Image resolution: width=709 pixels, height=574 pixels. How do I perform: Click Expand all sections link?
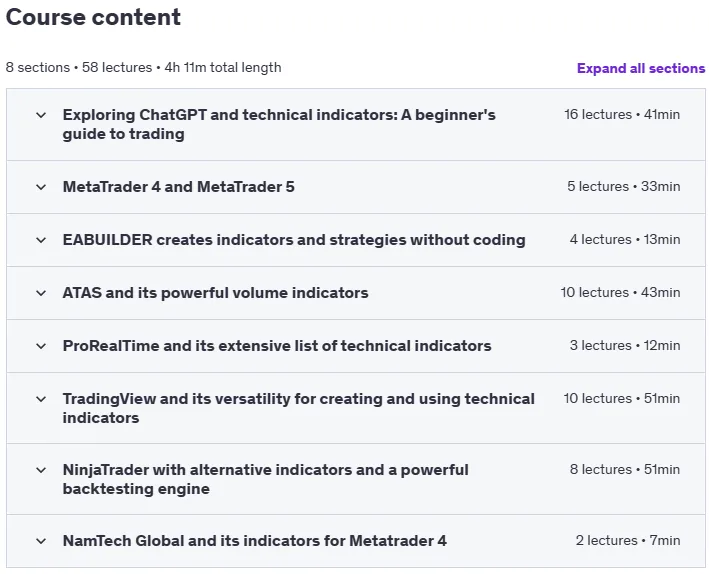tap(641, 68)
